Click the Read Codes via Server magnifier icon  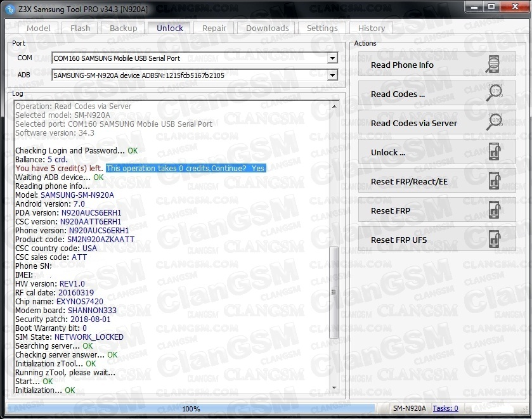494,122
